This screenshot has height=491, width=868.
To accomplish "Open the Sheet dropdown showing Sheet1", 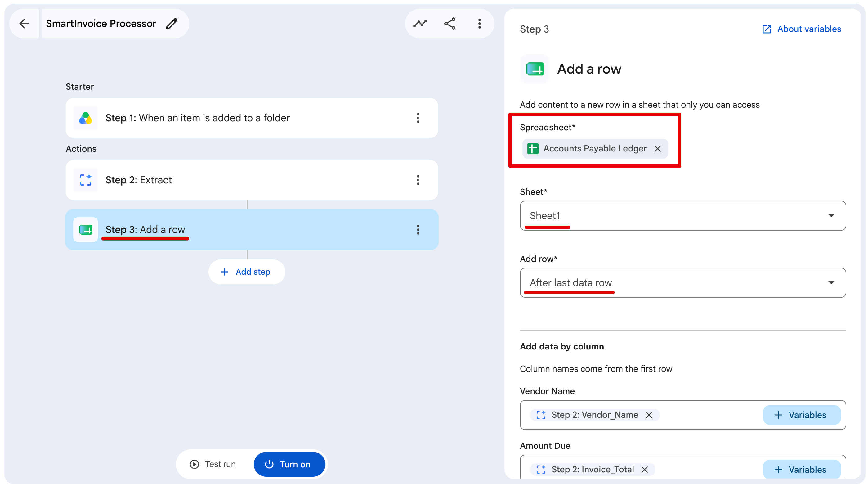I will coord(683,216).
